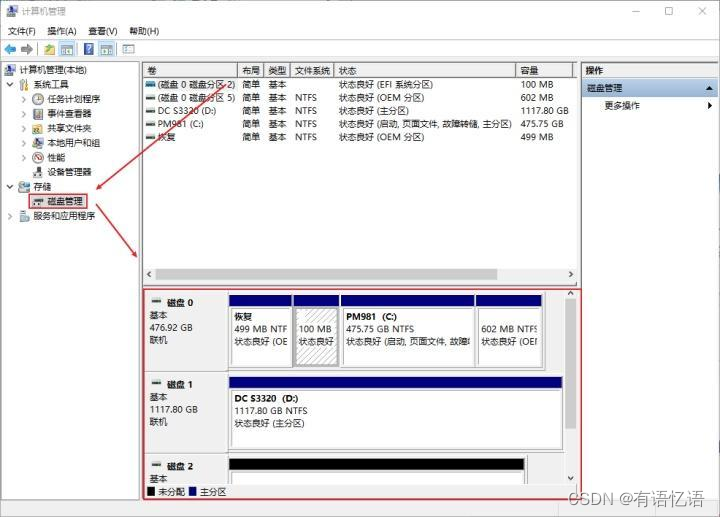Expand the 本地用户和组 node
Image resolution: width=720 pixels, height=517 pixels.
[x=24, y=143]
